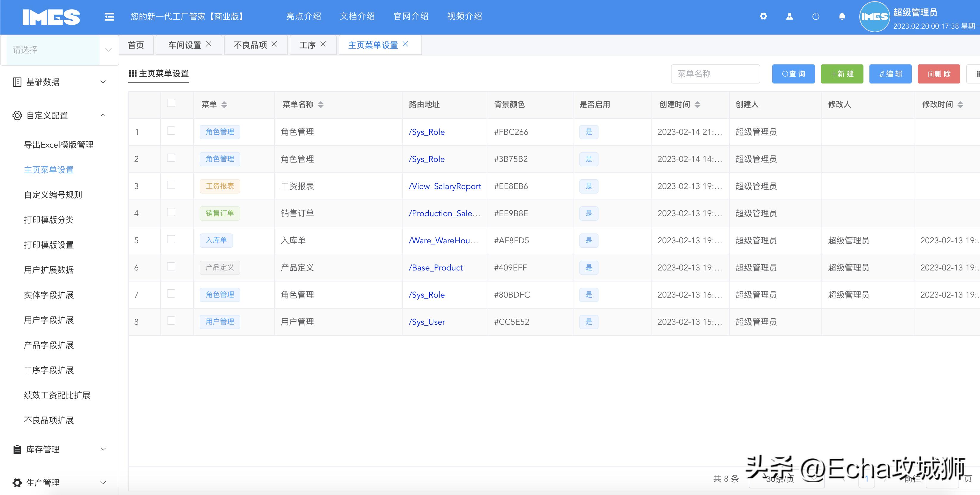Toggle the select-all checkbox in table header
Viewport: 980px width, 495px height.
(x=171, y=102)
